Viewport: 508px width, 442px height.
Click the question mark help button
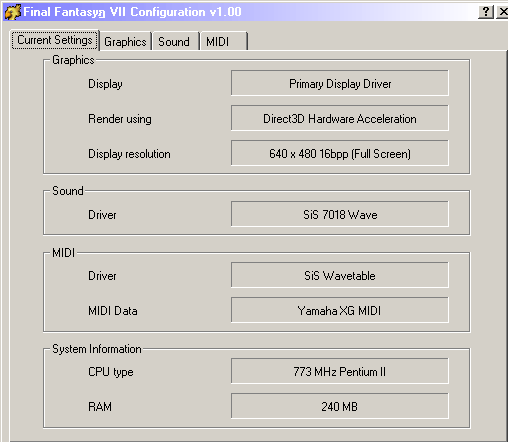click(x=486, y=12)
